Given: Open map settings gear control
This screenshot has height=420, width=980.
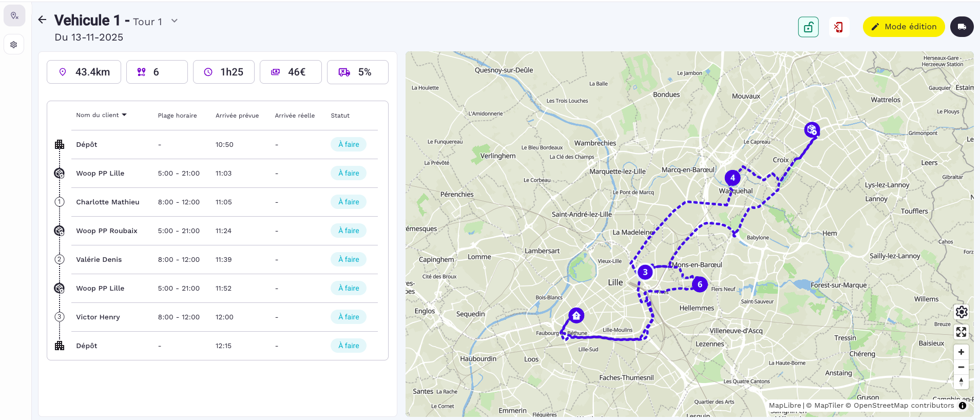Looking at the screenshot, I should pos(961,312).
